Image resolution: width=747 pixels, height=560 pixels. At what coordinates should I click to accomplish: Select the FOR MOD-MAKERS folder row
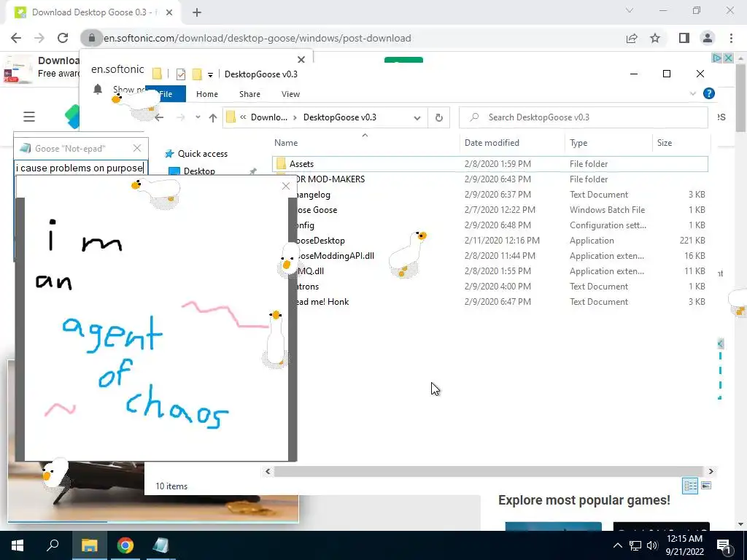click(x=490, y=179)
